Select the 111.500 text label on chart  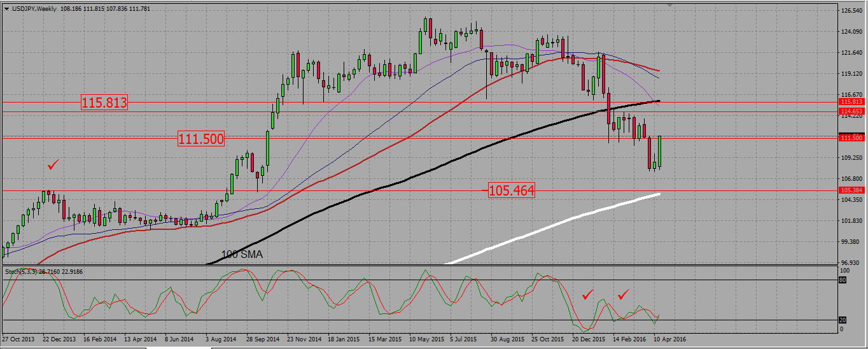(201, 139)
